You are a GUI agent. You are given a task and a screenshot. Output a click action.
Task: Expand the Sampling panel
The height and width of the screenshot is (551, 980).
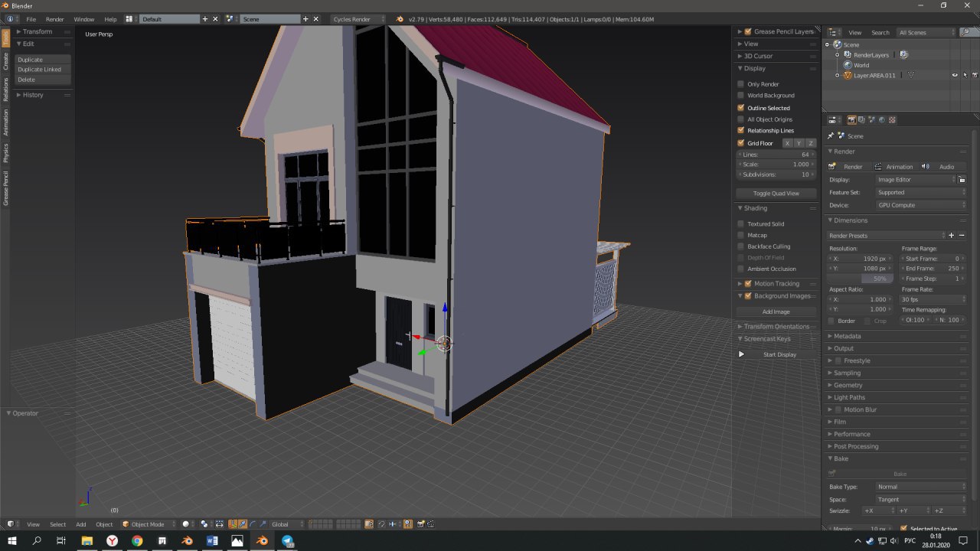click(x=847, y=373)
